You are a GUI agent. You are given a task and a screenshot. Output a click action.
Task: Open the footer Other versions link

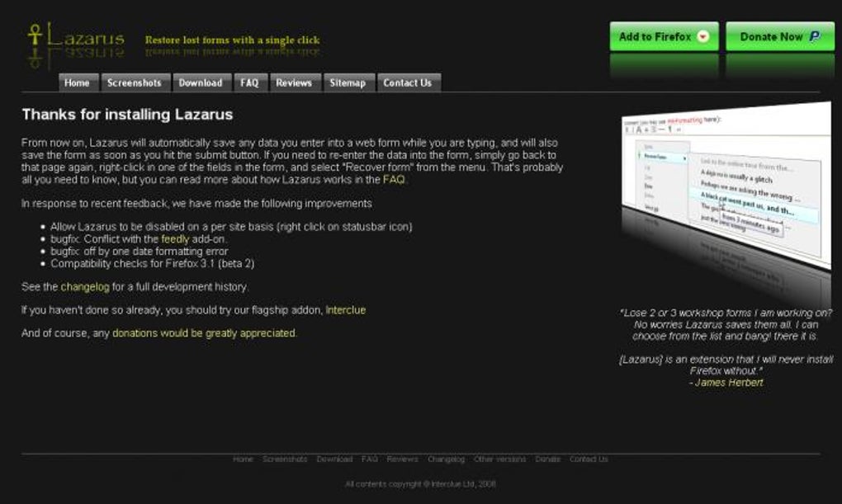500,459
